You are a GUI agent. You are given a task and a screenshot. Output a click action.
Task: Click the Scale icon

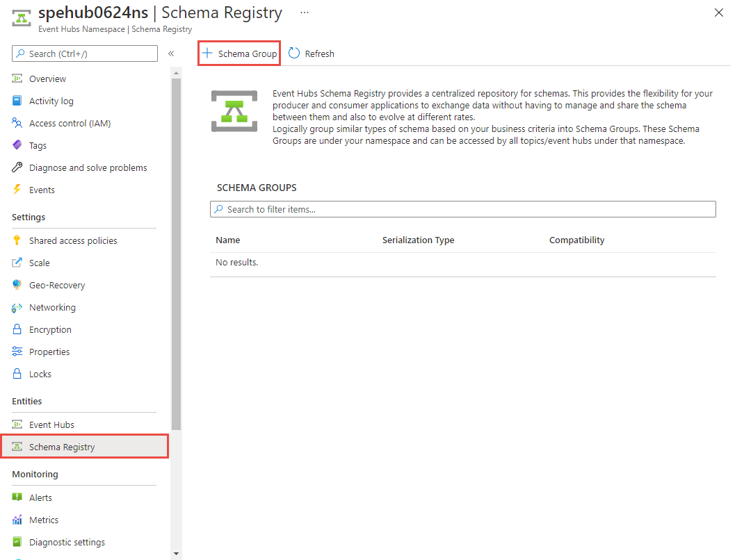(17, 262)
